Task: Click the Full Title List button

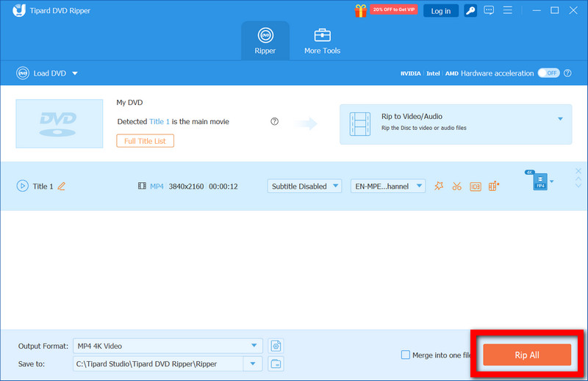Action: (x=145, y=140)
